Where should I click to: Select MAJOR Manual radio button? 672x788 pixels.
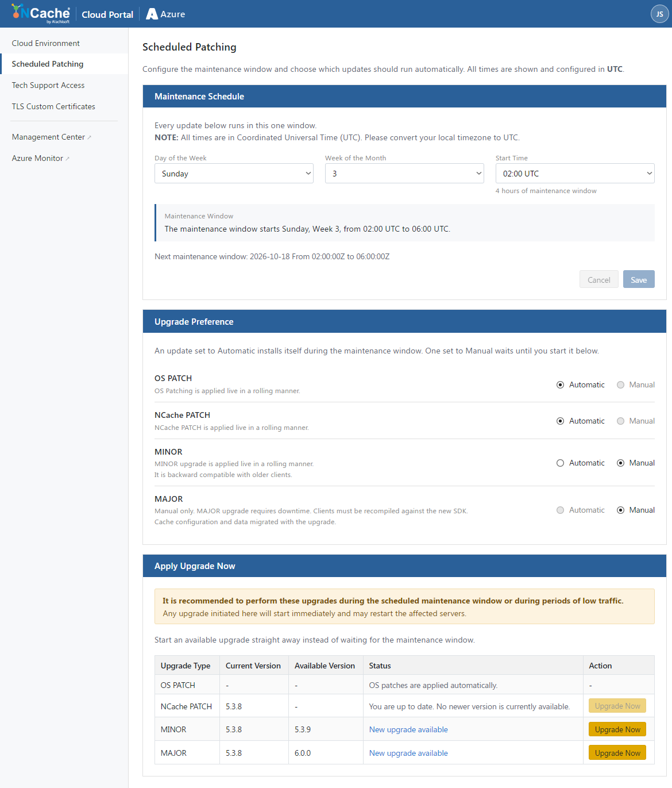pos(620,510)
